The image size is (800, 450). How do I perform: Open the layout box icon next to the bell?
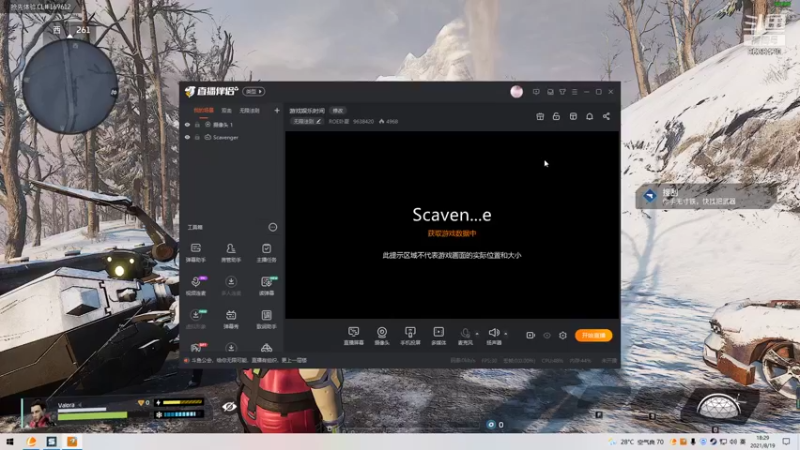point(573,116)
